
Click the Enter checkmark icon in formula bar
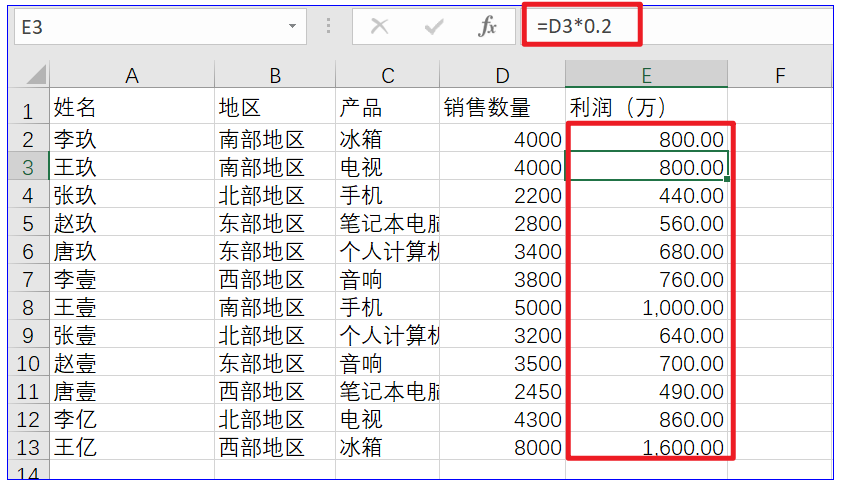point(434,26)
